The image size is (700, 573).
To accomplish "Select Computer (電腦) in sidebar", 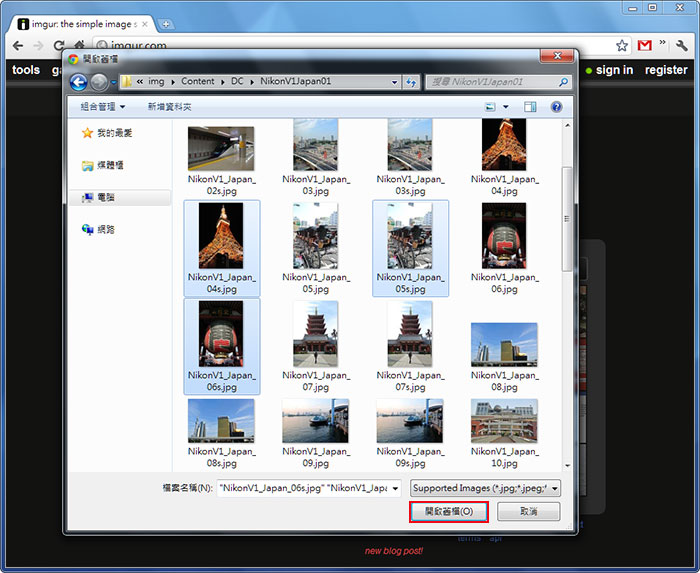I will [120, 197].
